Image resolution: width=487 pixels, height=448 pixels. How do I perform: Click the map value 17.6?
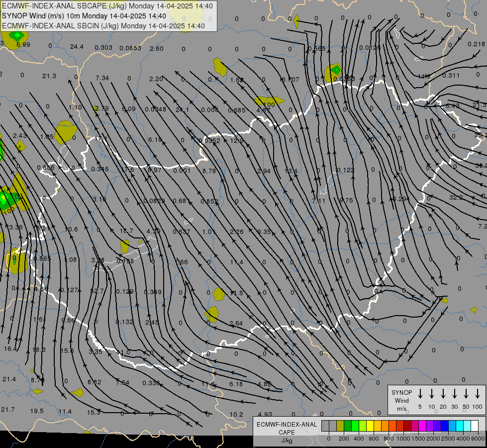tap(127, 170)
